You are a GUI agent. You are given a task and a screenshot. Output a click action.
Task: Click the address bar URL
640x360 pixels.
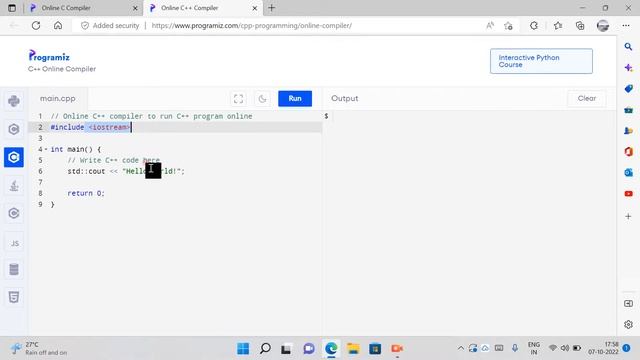point(251,26)
